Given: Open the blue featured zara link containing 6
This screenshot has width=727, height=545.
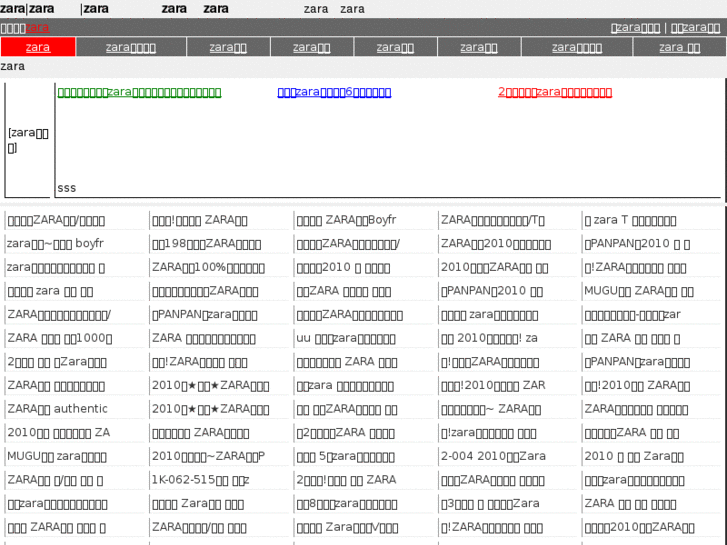Looking at the screenshot, I should click(334, 92).
